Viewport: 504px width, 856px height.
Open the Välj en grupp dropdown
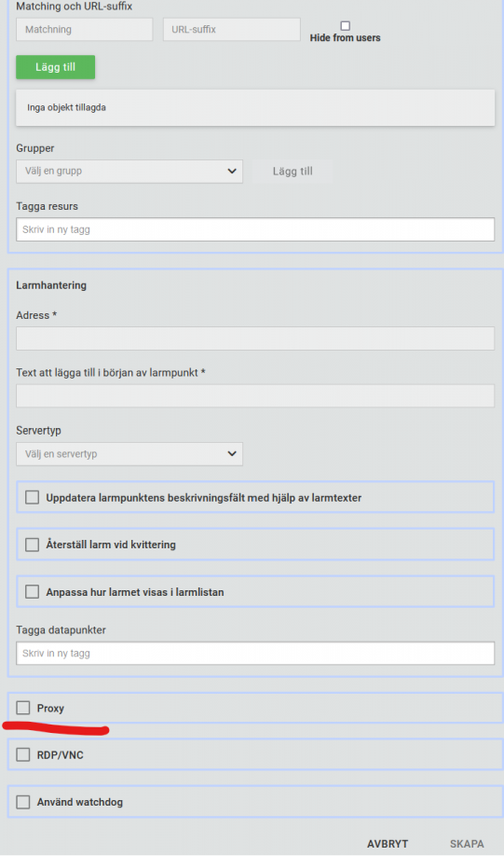pos(129,171)
